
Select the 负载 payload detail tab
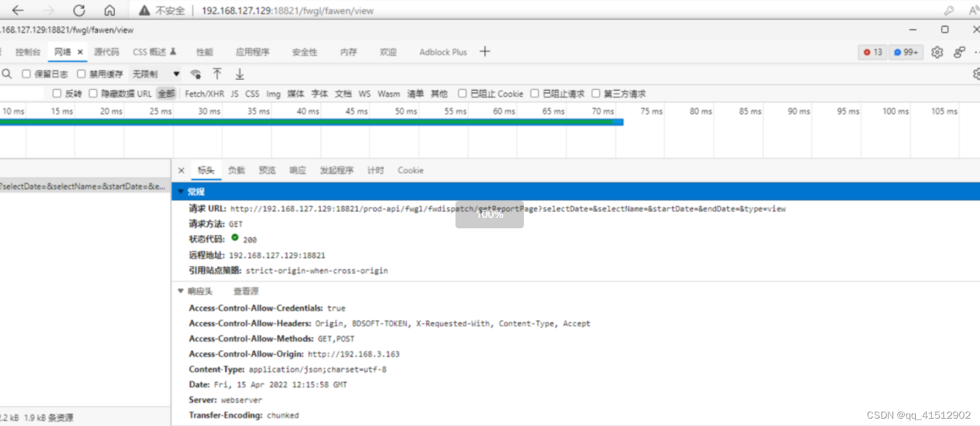click(237, 170)
